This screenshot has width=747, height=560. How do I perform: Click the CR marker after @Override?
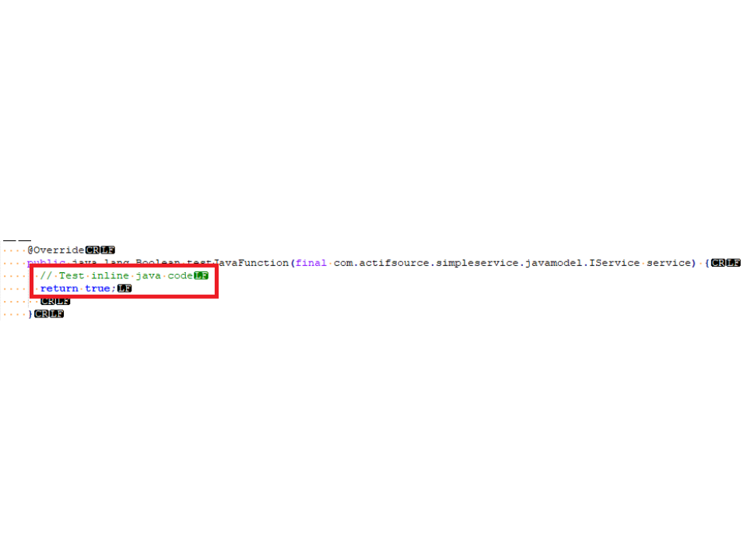coord(93,250)
